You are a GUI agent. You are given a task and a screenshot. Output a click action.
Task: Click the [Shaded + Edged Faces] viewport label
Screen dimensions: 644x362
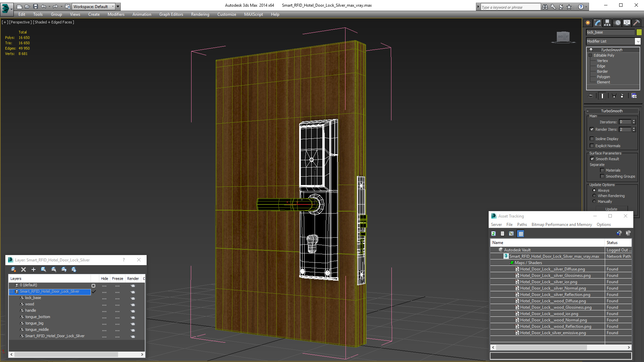(x=54, y=22)
